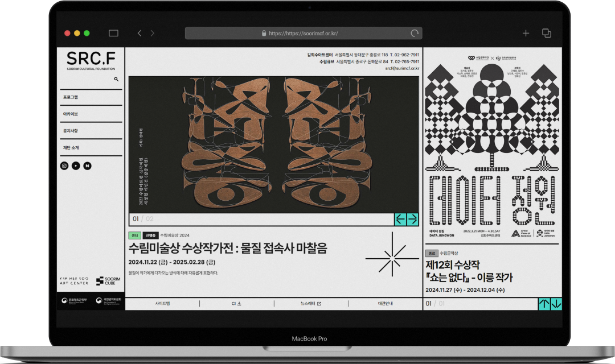
Task: Download CI from the footer link
Action: pyautogui.click(x=236, y=304)
